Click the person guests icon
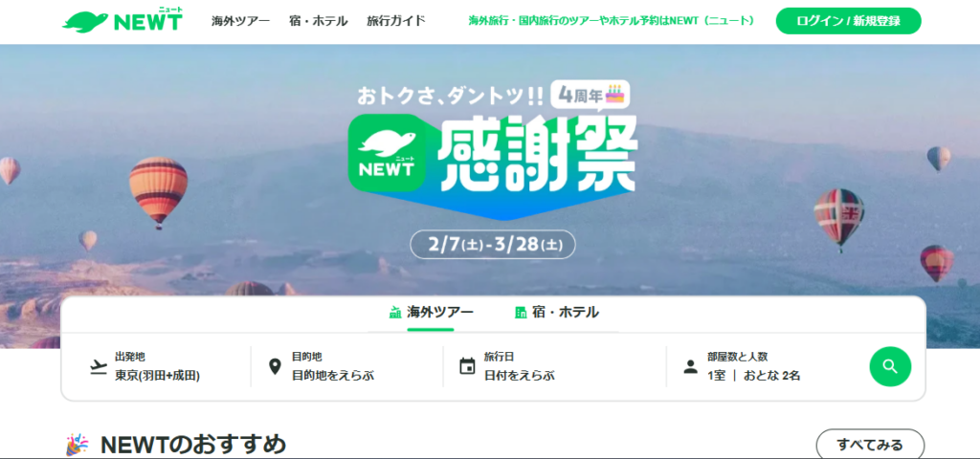Screen dimensions: 980x459 tap(690, 366)
